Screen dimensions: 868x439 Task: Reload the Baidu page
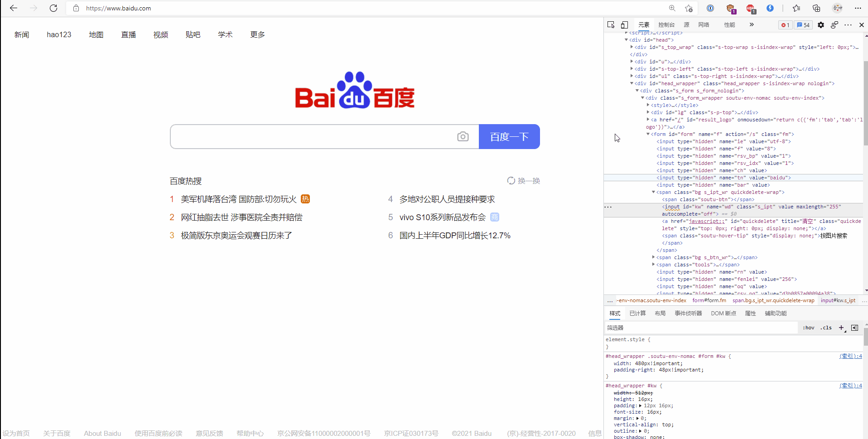[53, 8]
